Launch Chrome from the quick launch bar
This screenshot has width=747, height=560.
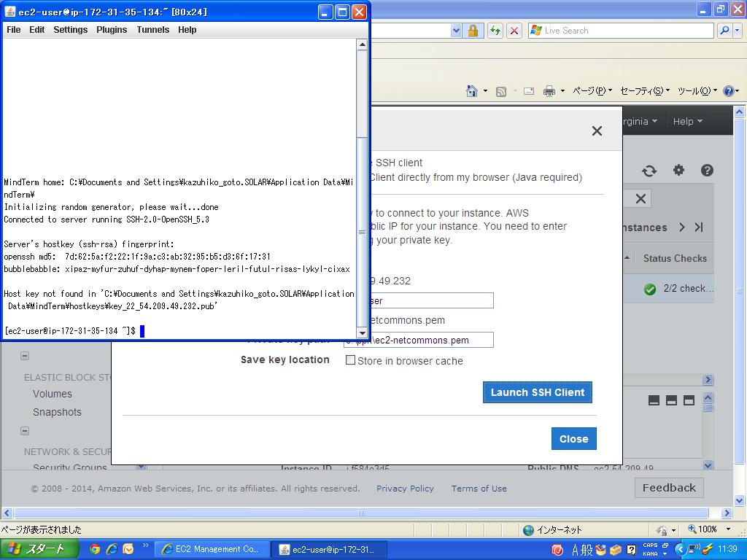tap(95, 549)
